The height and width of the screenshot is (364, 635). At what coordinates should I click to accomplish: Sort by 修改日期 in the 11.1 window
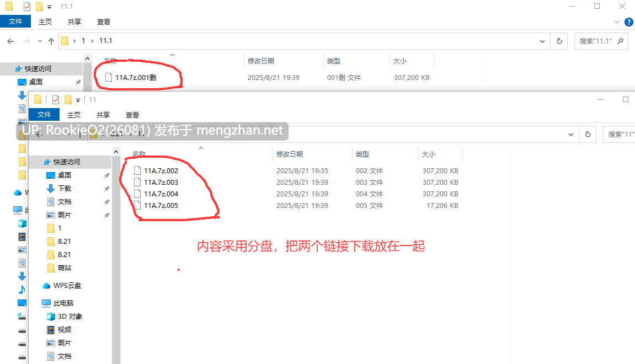261,61
